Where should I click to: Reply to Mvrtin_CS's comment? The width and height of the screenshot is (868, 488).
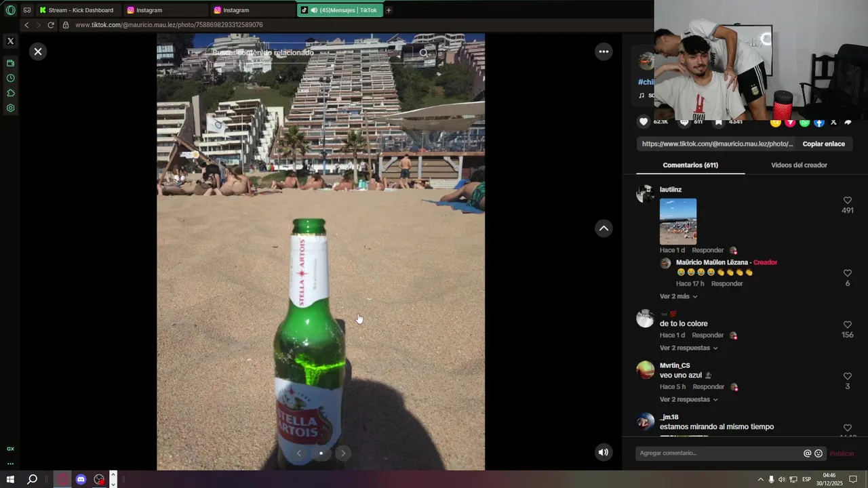(708, 386)
